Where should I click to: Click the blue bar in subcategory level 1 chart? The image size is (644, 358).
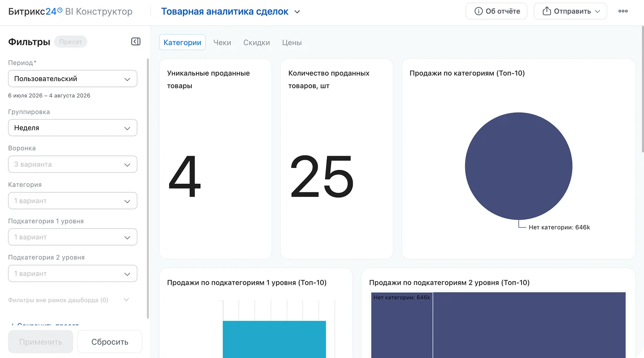pos(274,339)
